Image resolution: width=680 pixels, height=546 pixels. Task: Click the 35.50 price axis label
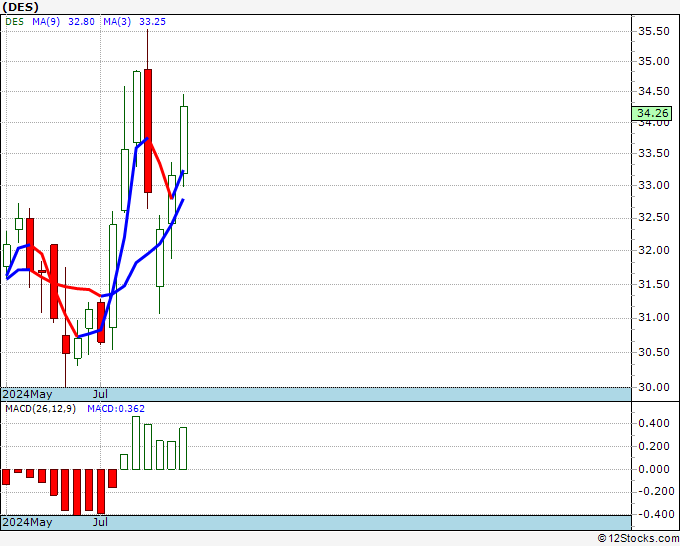654,31
